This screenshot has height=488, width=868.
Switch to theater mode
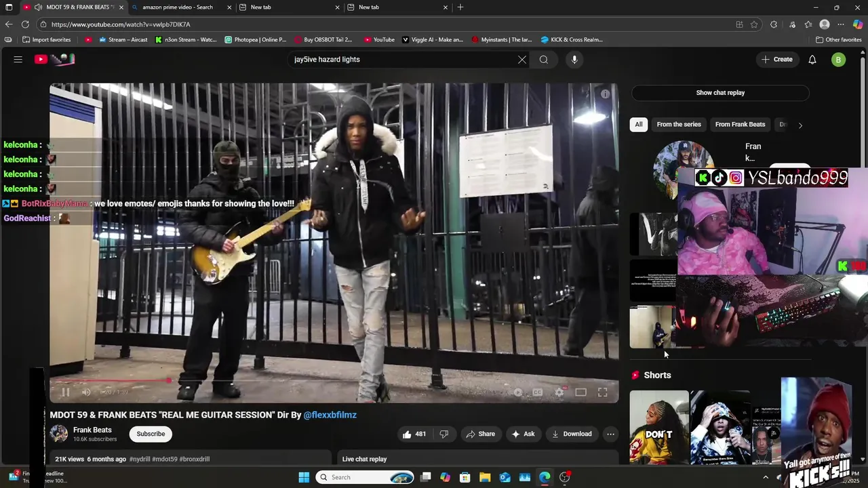(x=581, y=392)
